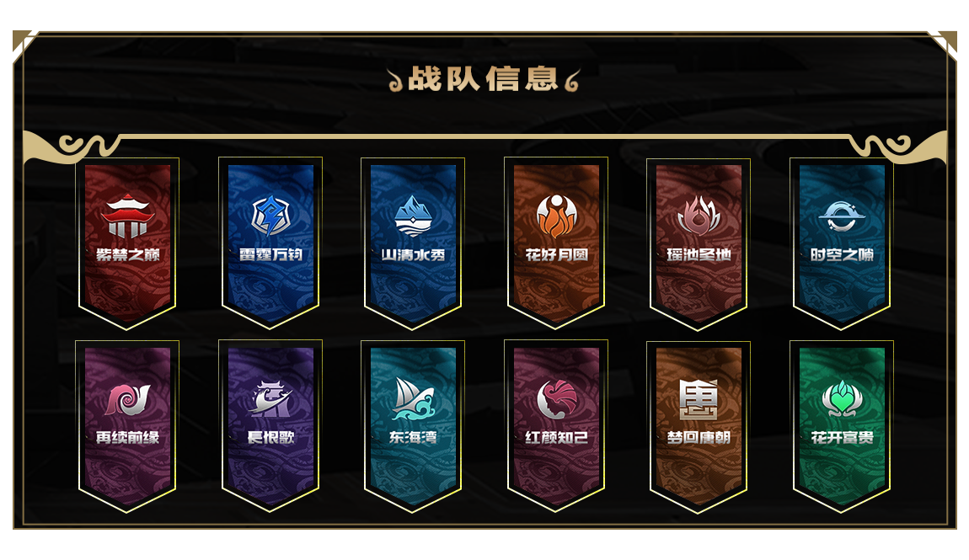The image size is (969, 560).
Task: Click the lotus flame emblem of 瑶池圣地
Action: click(699, 216)
